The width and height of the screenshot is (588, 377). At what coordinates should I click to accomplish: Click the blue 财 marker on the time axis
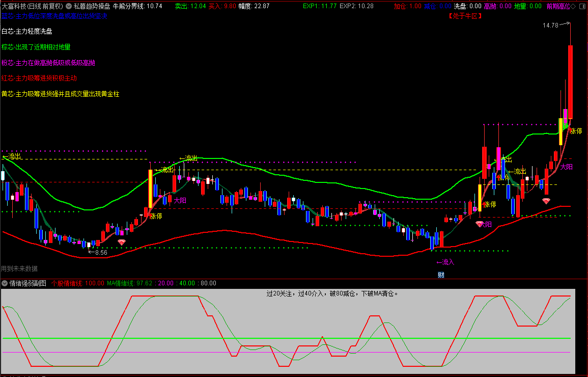(441, 275)
